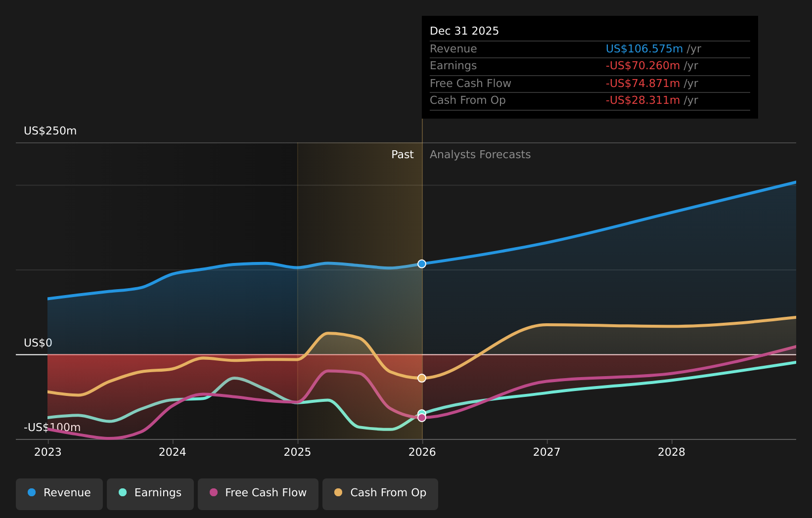Click the blue Revenue legend dot icon
812x518 pixels.
[32, 492]
